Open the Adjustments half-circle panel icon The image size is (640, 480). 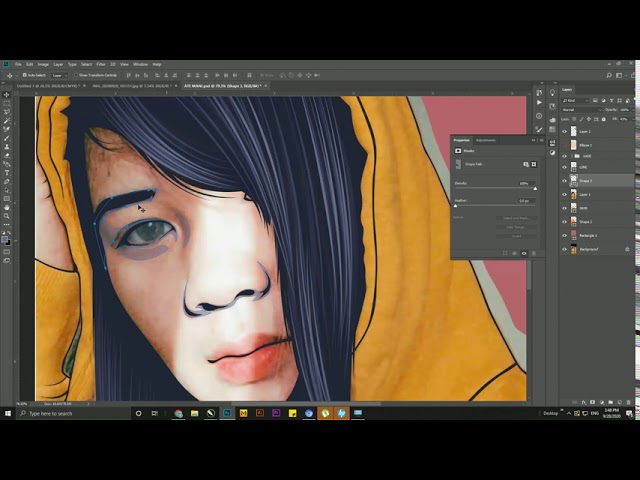coord(552,153)
